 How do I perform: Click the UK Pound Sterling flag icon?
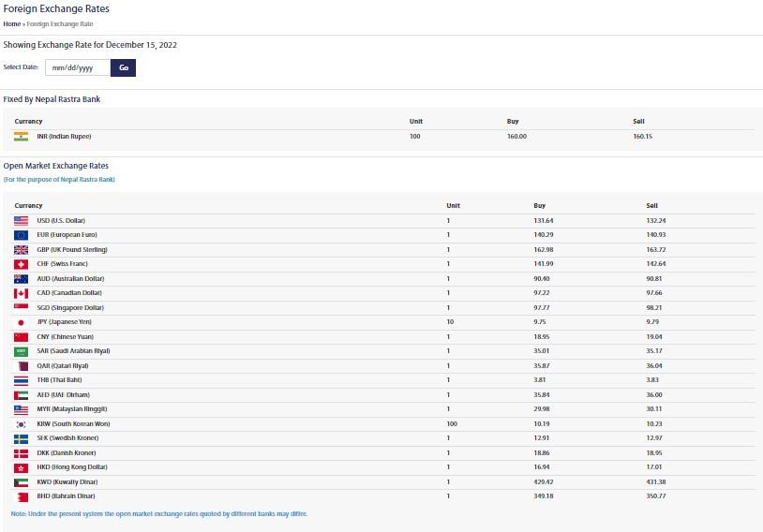point(21,249)
